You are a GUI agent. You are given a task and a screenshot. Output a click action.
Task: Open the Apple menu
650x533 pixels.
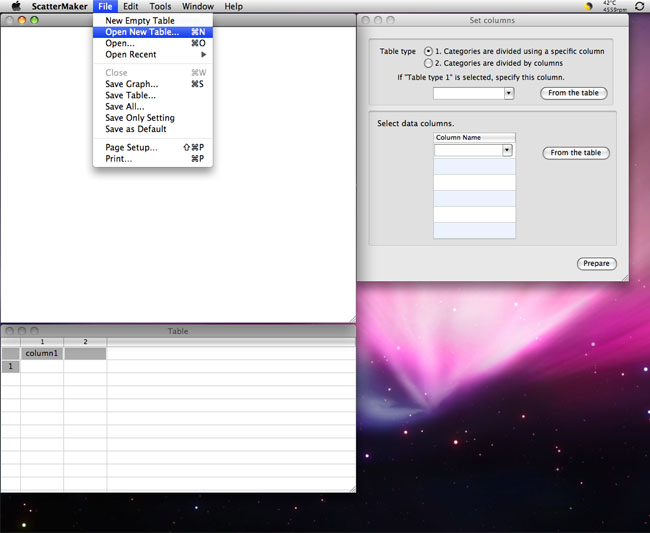point(16,6)
